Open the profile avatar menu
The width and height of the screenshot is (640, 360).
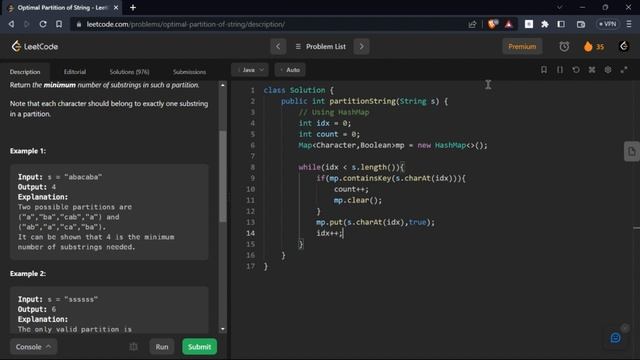[624, 47]
